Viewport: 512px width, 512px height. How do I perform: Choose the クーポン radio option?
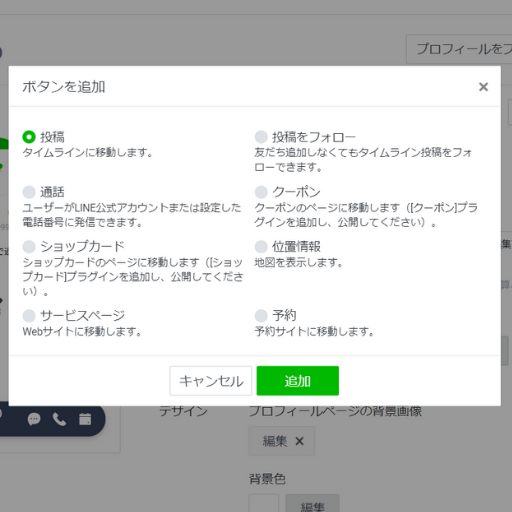pos(261,192)
